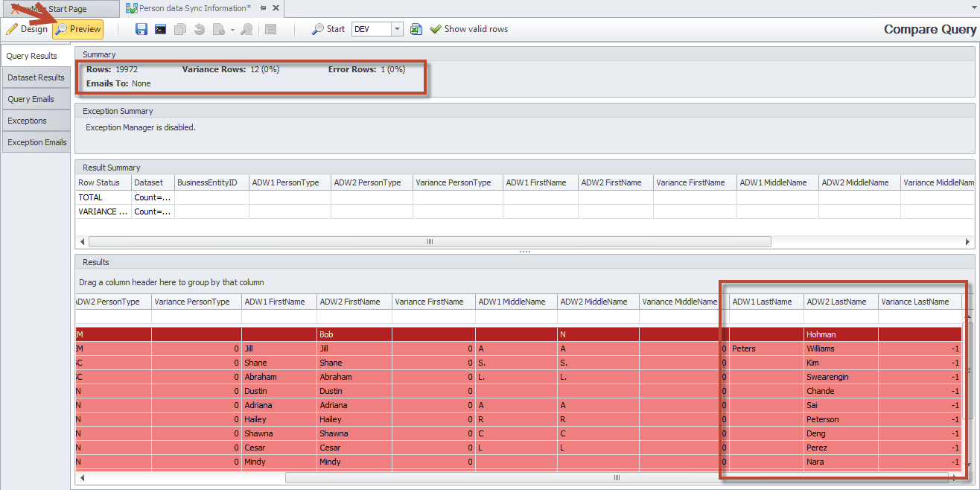Screen dimensions: 980x490
Task: Click the greyed list view toolbar icon
Action: [271, 29]
